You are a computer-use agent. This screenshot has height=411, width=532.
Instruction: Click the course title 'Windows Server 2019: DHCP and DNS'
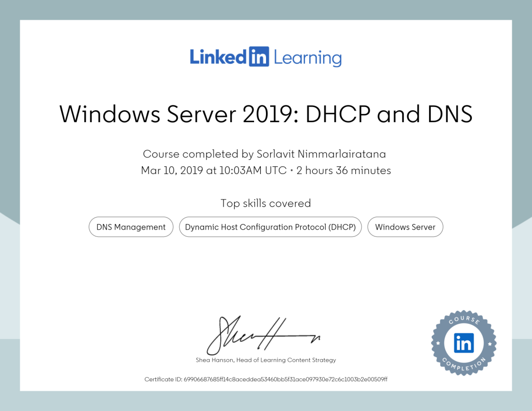[x=266, y=114]
